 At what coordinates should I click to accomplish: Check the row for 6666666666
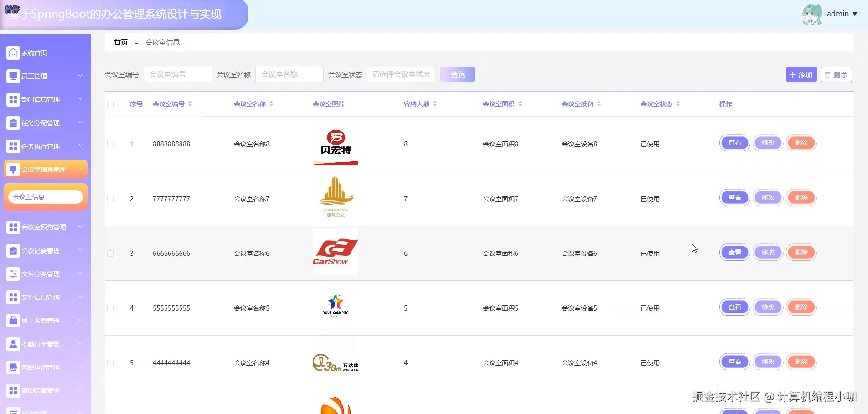110,254
